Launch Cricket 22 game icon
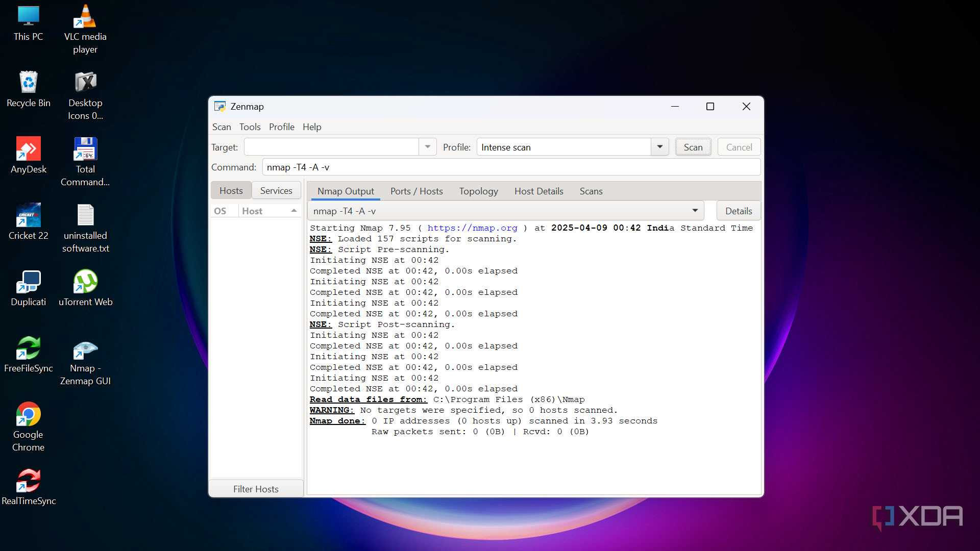 pos(29,222)
